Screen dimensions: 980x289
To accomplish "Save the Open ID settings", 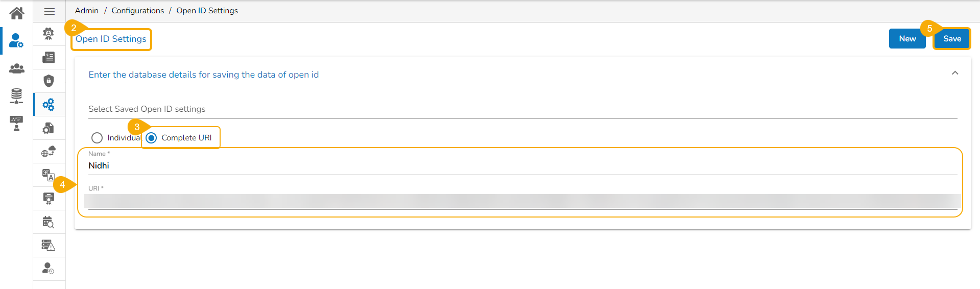I will pos(951,39).
